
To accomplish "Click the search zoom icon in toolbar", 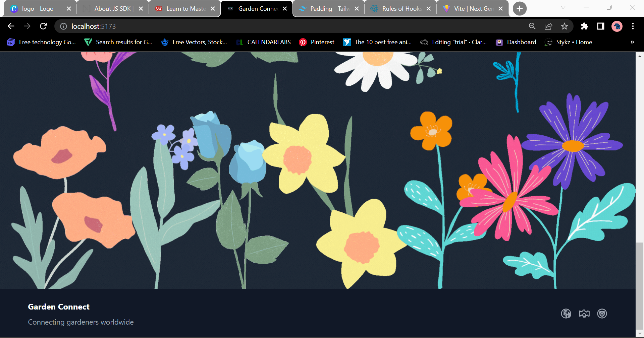I will pos(532,26).
